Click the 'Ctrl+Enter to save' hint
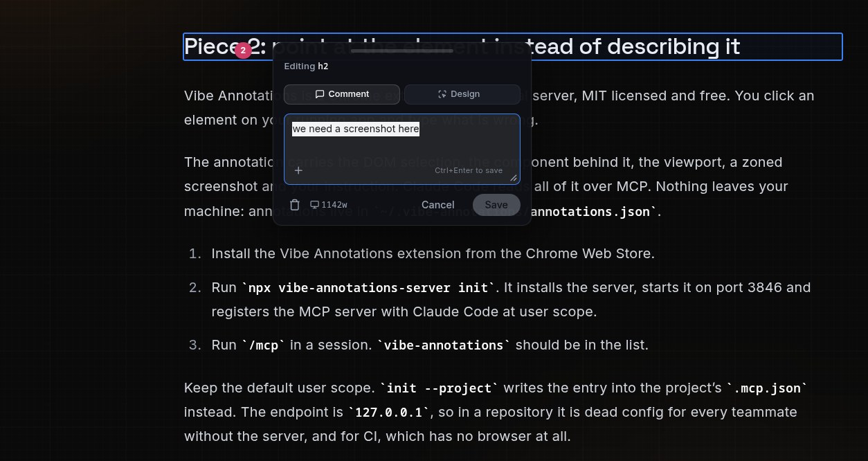 click(469, 170)
